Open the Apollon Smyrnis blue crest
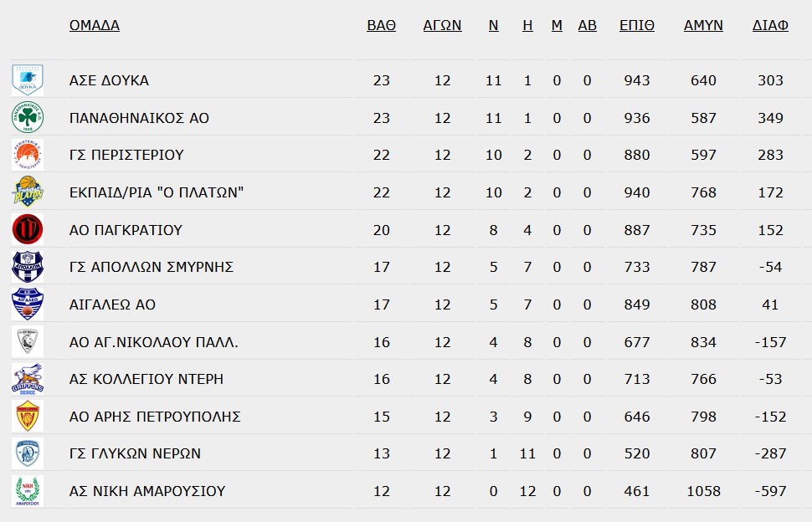The image size is (812, 522). [x=28, y=267]
